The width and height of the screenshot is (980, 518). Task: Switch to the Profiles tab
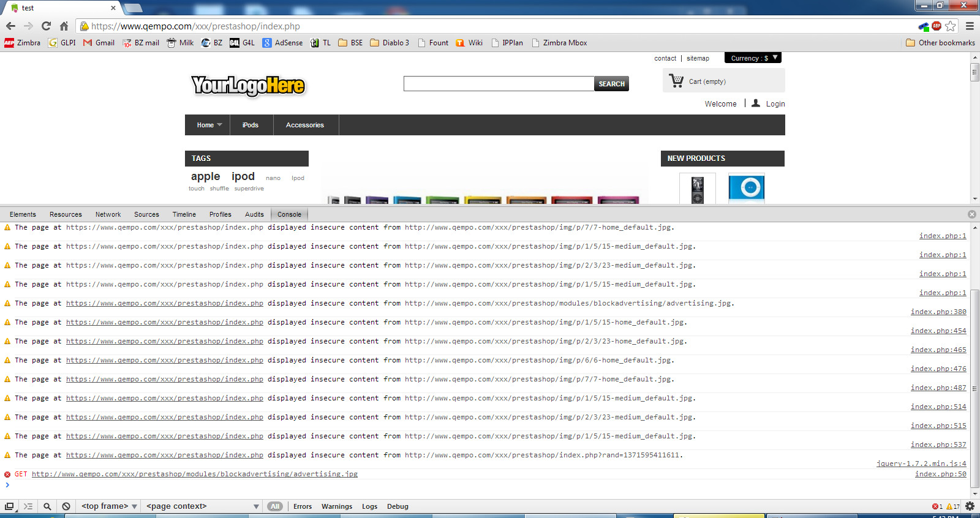[220, 214]
